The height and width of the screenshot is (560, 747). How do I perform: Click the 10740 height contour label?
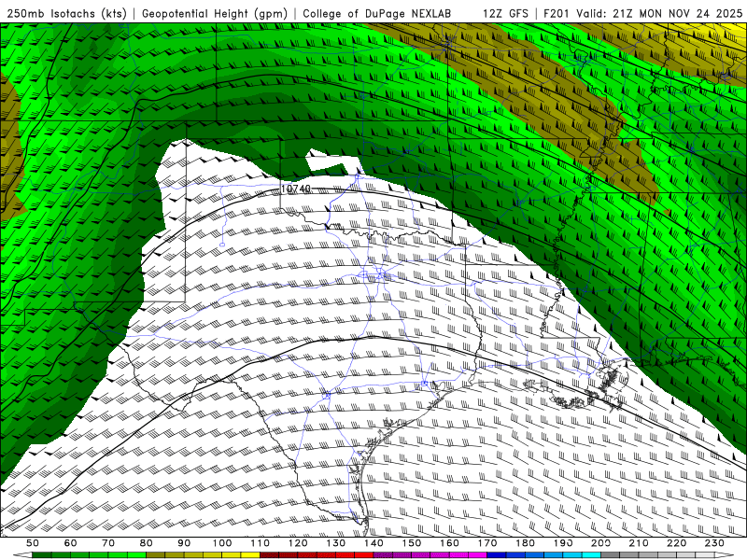click(296, 189)
